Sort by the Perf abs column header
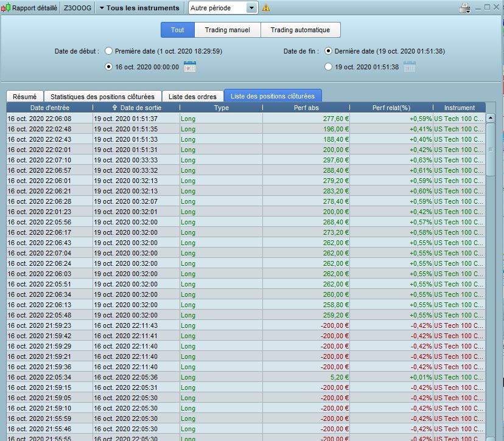 pos(306,108)
